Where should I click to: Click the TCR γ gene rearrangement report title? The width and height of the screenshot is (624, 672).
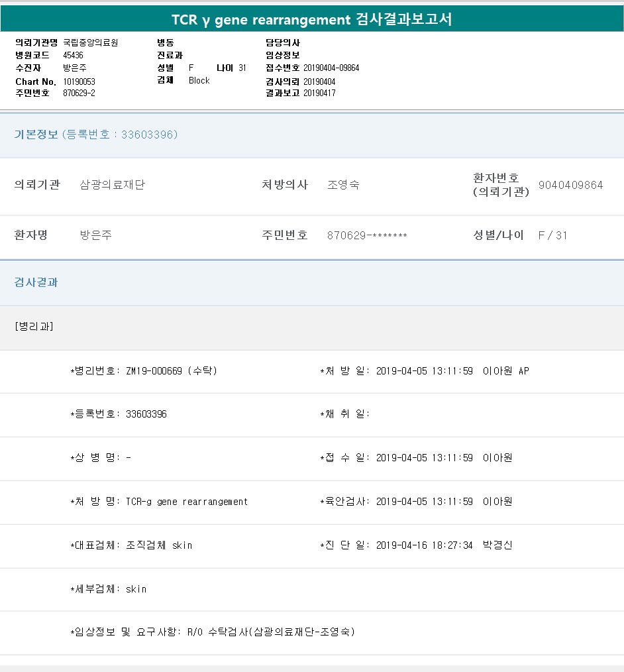[311, 19]
